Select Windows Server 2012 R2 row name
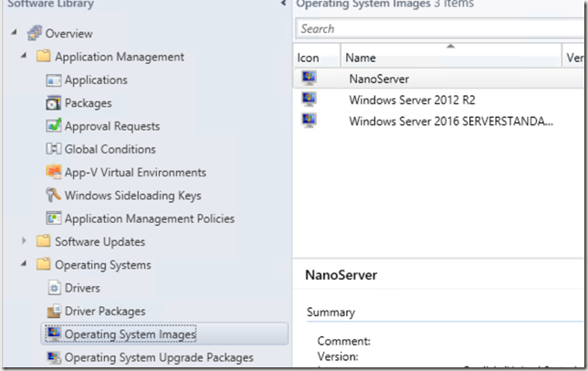Viewport: 588px width, 371px height. 412,100
